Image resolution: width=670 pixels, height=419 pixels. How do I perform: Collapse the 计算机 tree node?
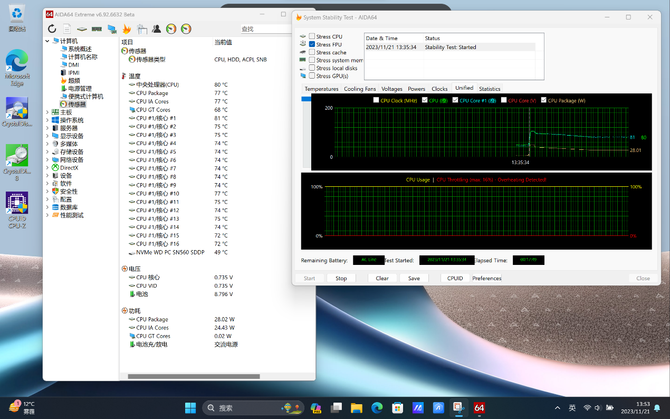[47, 41]
